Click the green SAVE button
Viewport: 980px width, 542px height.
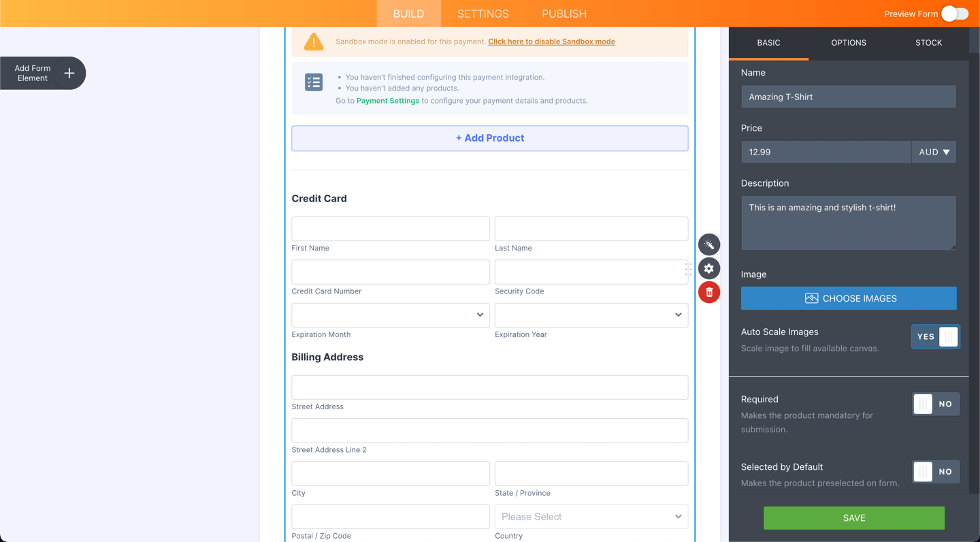pos(854,518)
